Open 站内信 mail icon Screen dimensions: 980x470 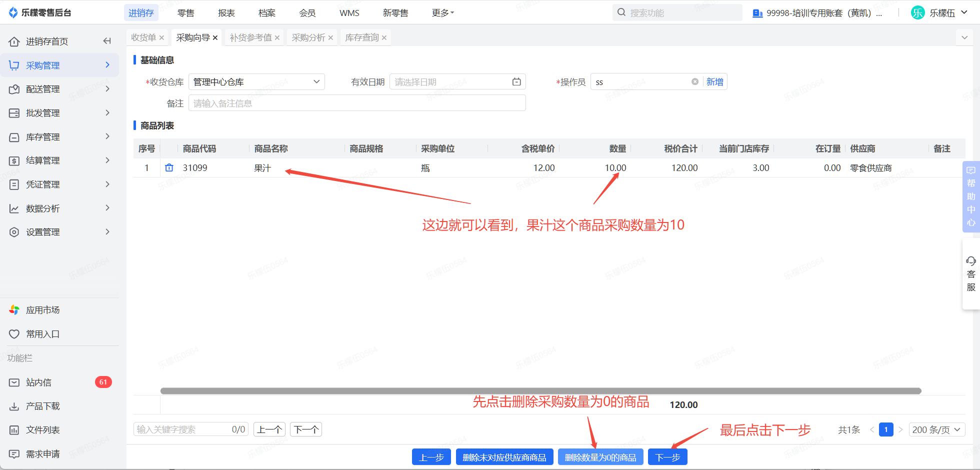[x=14, y=382]
